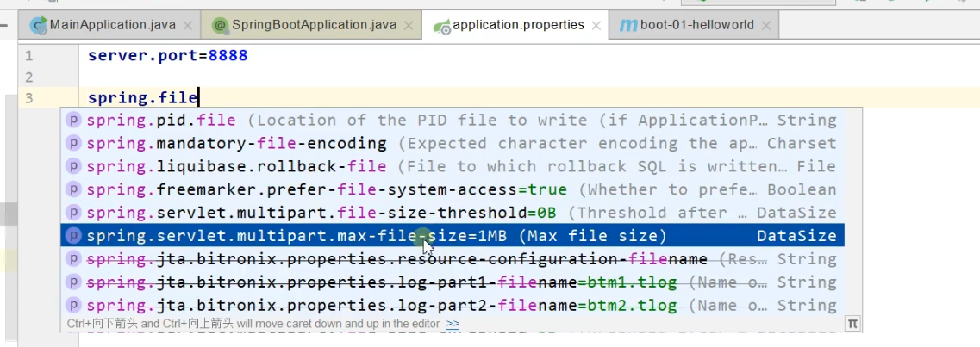Open the '>>' next-tip link in popup
Viewport: 980px width, 347px height.
coord(453,324)
